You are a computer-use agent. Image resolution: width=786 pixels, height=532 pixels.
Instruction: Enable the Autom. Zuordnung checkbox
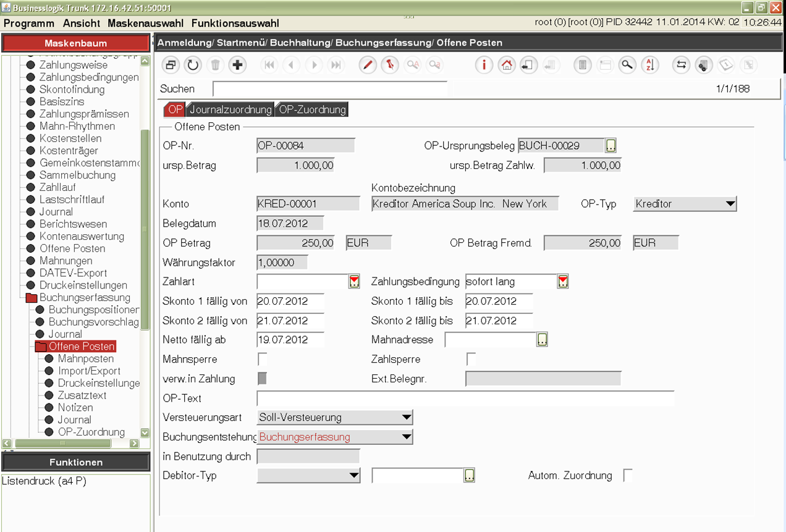[628, 475]
